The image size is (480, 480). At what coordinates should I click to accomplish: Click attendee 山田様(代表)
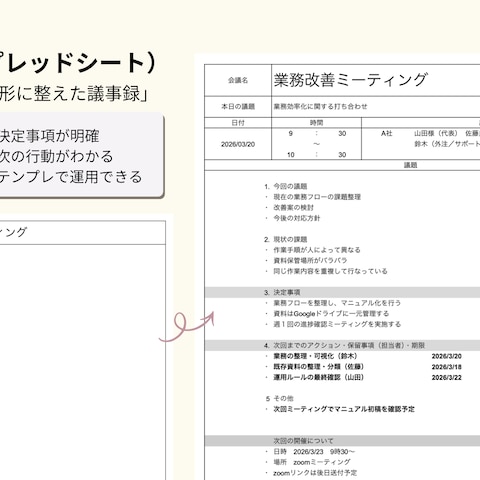click(x=436, y=134)
